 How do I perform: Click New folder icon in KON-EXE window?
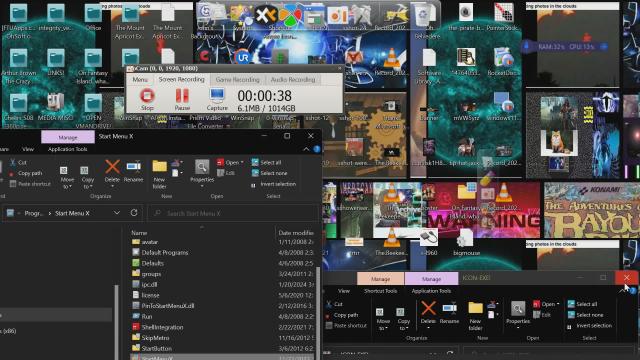click(475, 308)
